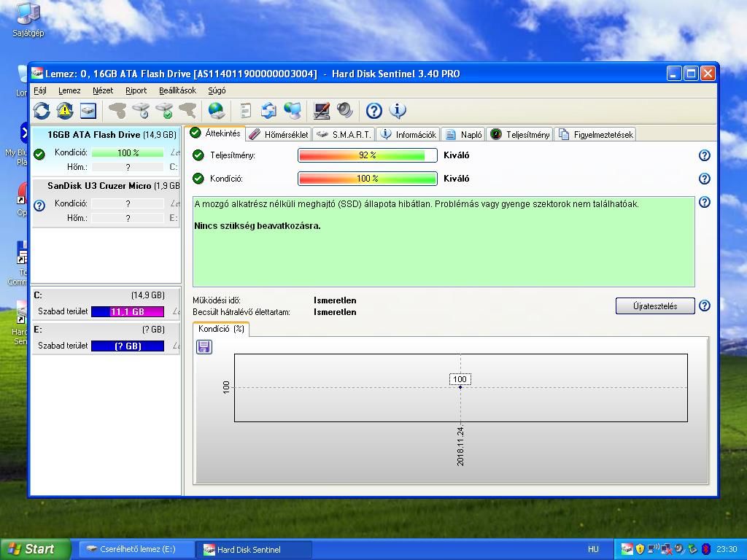Click the refresh with warning triangle toolbar icon
Screen dimensions: 747x560
(x=65, y=111)
